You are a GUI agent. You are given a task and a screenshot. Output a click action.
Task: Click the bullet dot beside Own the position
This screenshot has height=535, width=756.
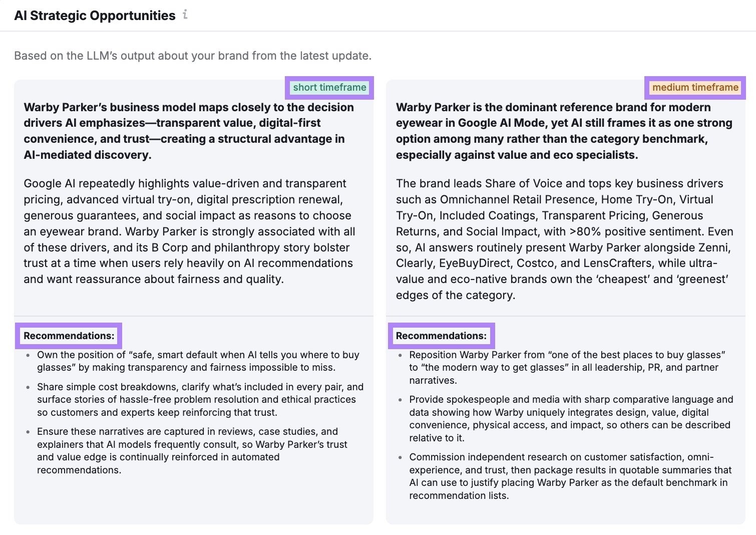(x=28, y=355)
